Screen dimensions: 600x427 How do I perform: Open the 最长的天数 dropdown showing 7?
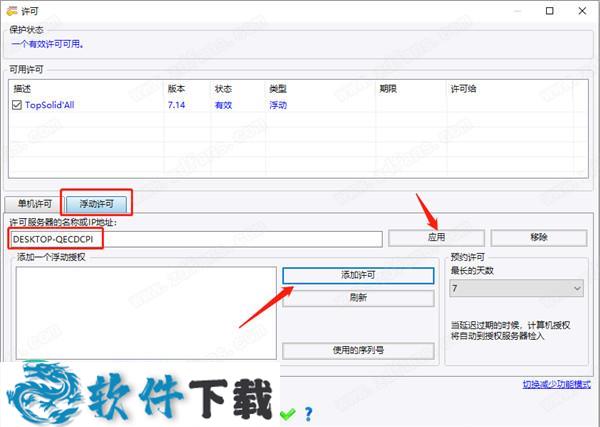click(x=516, y=288)
